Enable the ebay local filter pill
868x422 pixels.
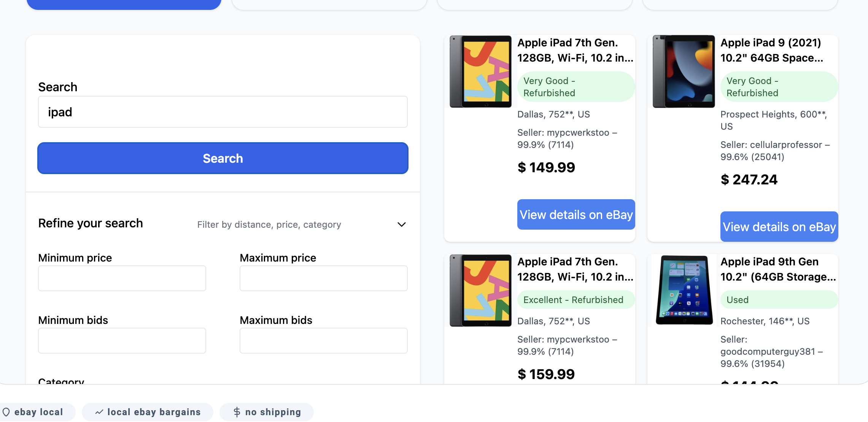pyautogui.click(x=37, y=412)
